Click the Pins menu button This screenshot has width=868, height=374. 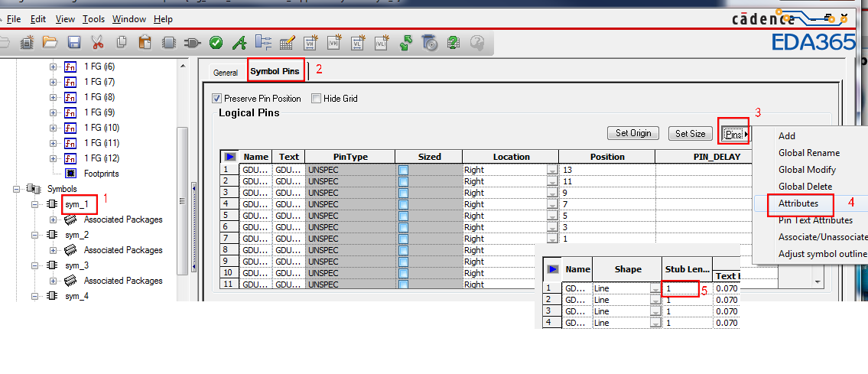(736, 134)
